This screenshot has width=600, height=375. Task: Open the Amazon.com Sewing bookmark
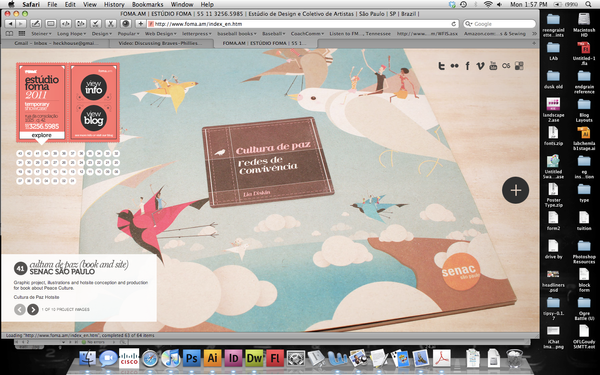click(x=494, y=34)
